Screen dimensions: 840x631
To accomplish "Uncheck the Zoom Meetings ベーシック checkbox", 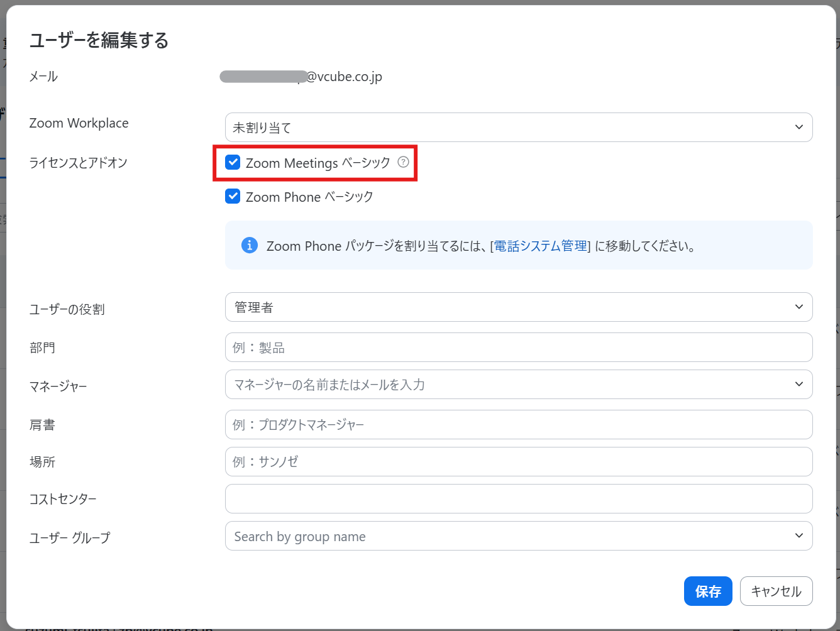I will (233, 162).
